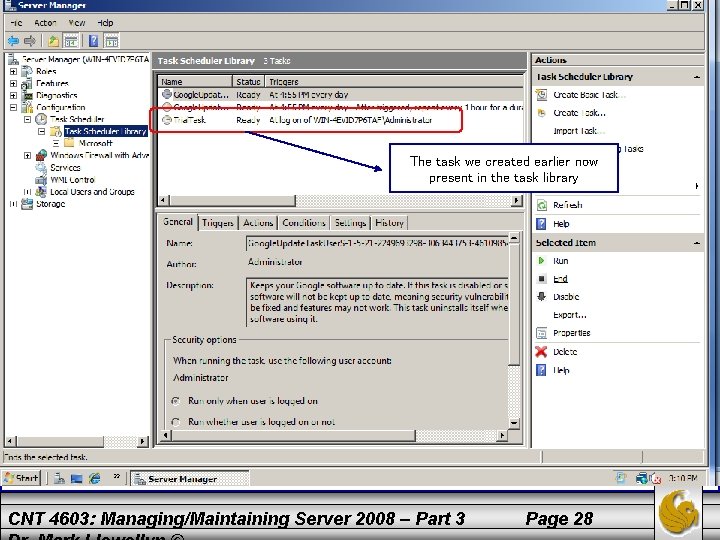Sort tasks by the Triggers column header

pos(394,82)
